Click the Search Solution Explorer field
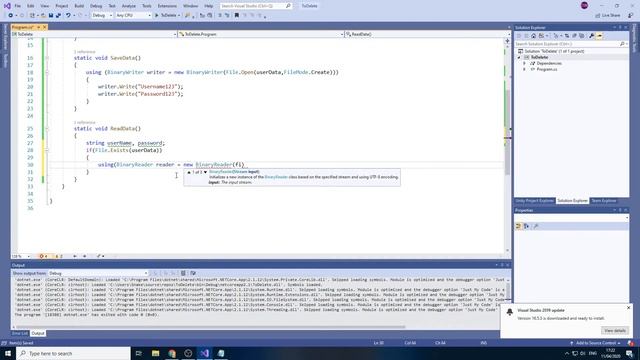Viewport: 640px width, 360px height. click(x=570, y=44)
